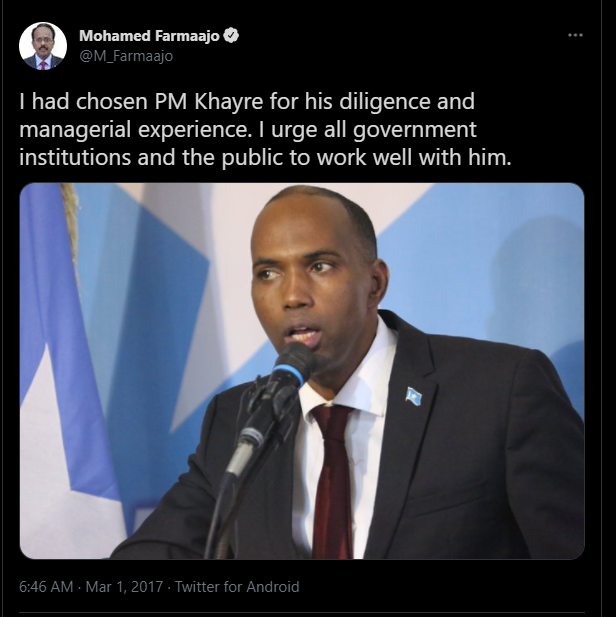Screen dimensions: 616x617
Task: Open the @M_Farmaajo handle link
Action: 126,56
